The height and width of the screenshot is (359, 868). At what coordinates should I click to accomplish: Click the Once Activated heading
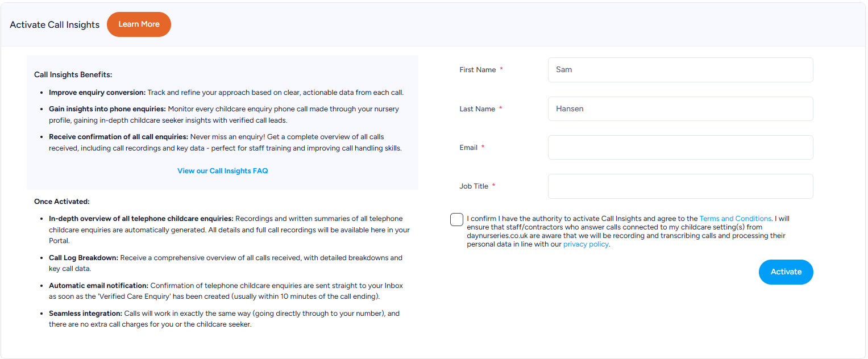[x=62, y=202]
